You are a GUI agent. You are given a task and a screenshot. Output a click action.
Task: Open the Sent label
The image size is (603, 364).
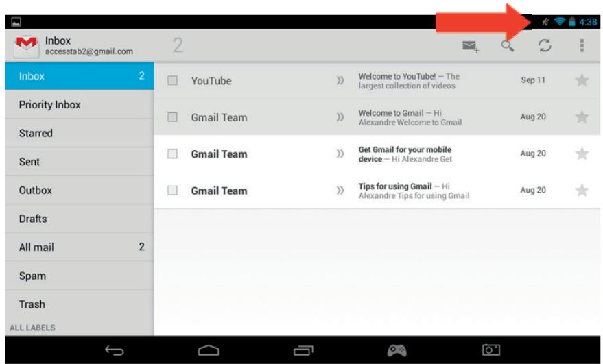click(x=80, y=162)
